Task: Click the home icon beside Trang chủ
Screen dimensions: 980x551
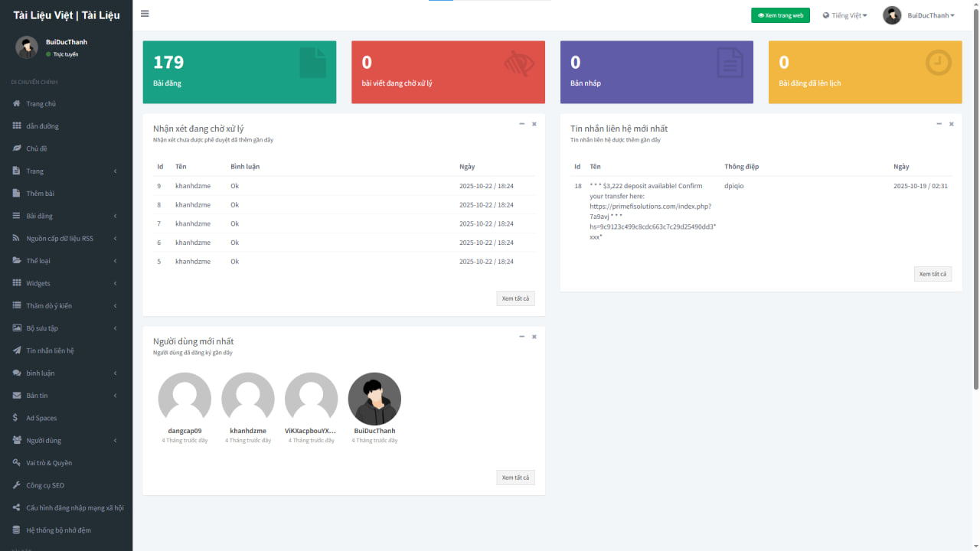Action: tap(17, 104)
